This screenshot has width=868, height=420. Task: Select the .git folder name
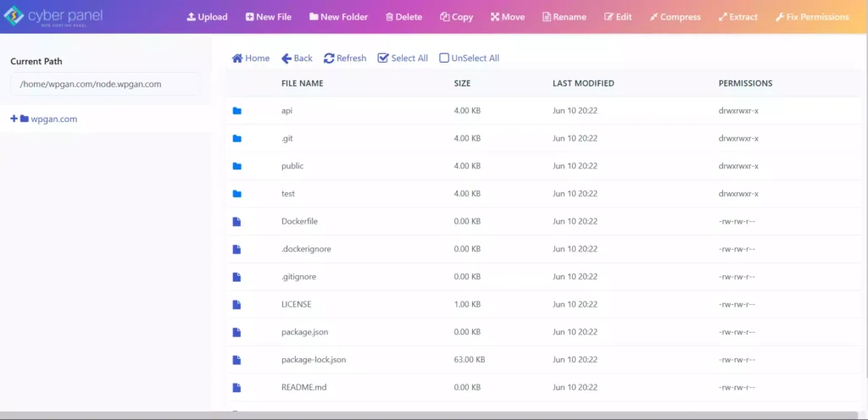point(287,139)
